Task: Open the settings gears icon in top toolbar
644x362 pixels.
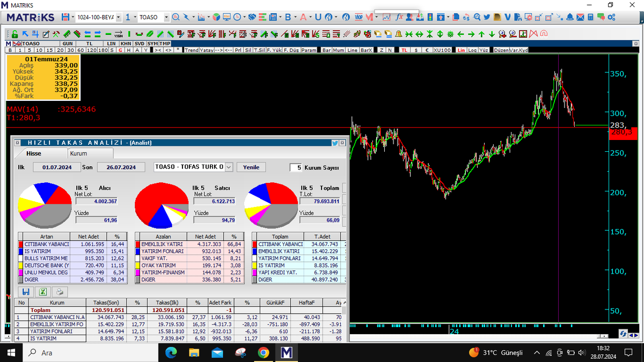Action: [x=611, y=17]
